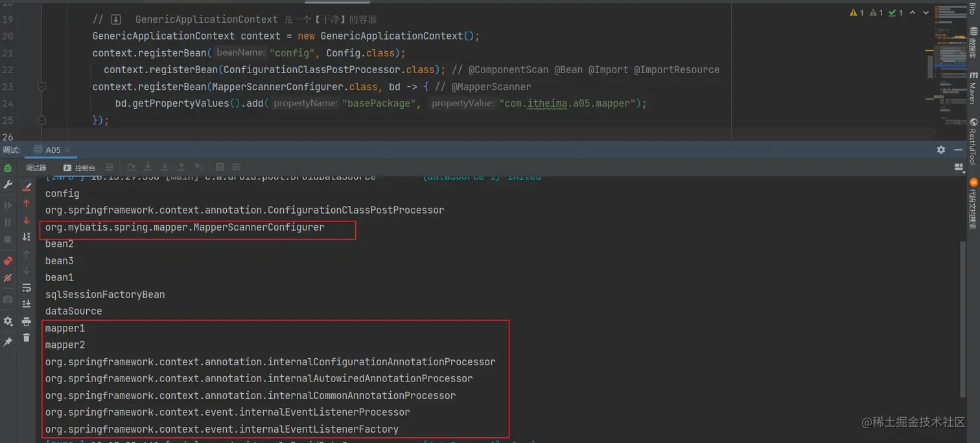Screen dimensions: 980x443
Task: Click mapper2 console output line
Action: tap(65, 345)
